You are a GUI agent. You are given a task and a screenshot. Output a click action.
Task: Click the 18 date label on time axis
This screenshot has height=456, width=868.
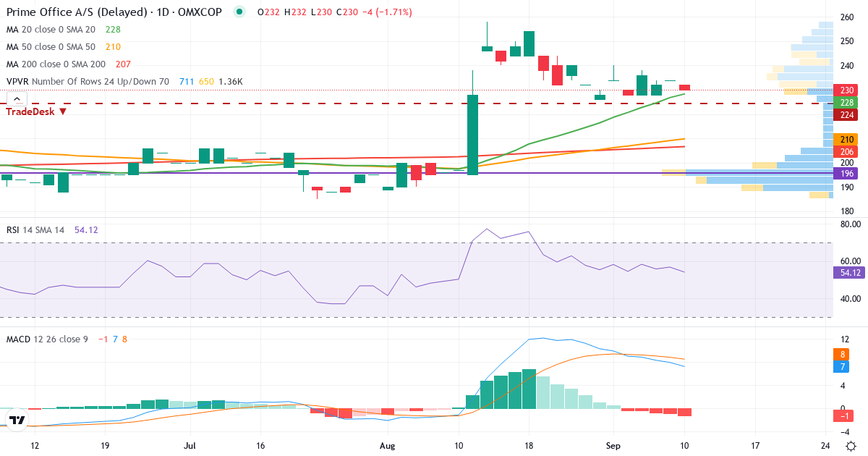[529, 446]
